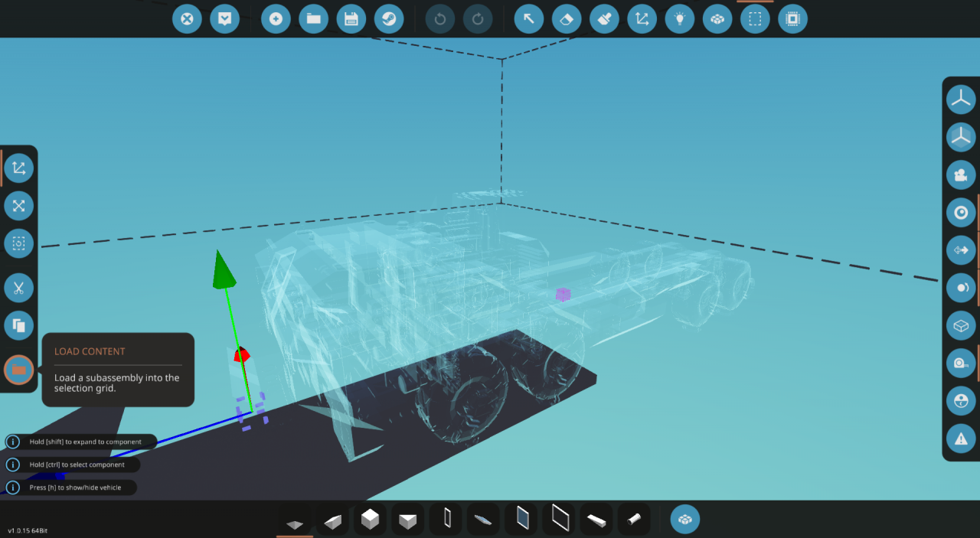This screenshot has width=980, height=538.
Task: Click the purple cube in the viewport
Action: [563, 295]
